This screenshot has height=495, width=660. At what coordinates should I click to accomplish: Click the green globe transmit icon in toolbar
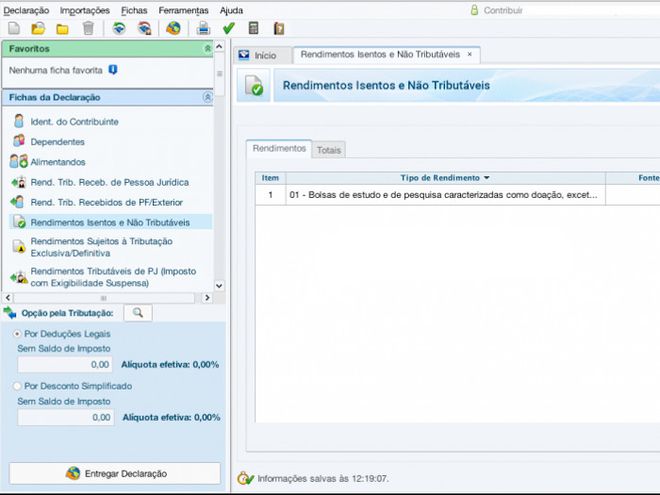click(x=119, y=28)
